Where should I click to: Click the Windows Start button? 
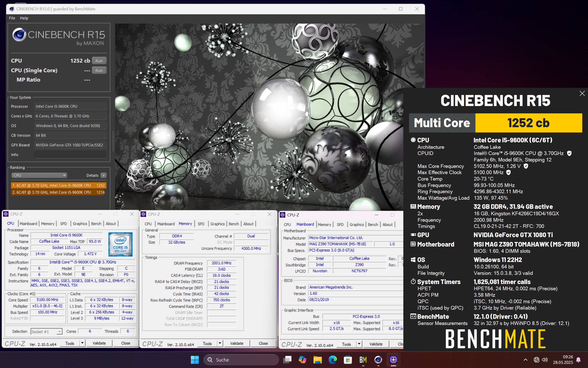[195, 359]
